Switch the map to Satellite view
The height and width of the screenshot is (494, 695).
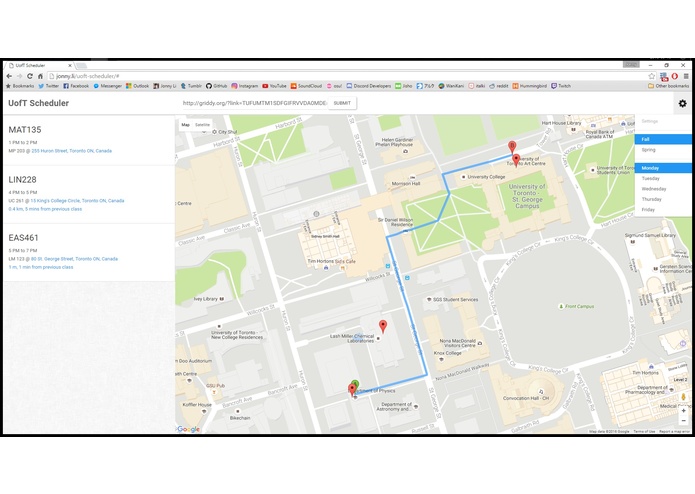tap(203, 125)
